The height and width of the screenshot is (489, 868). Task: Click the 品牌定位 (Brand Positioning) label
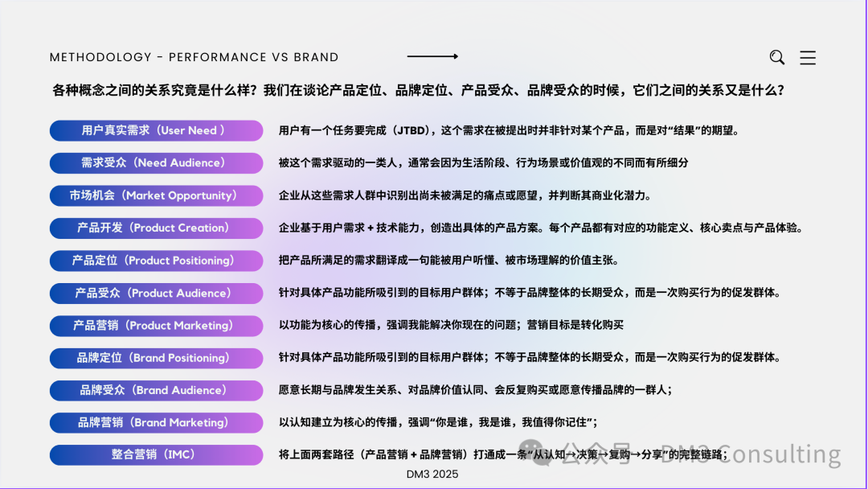pyautogui.click(x=156, y=358)
